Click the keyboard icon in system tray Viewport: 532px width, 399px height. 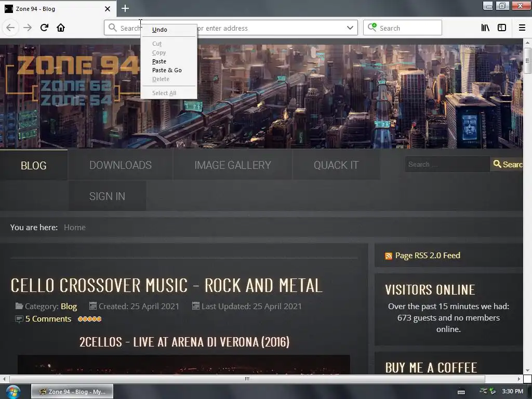click(x=461, y=392)
